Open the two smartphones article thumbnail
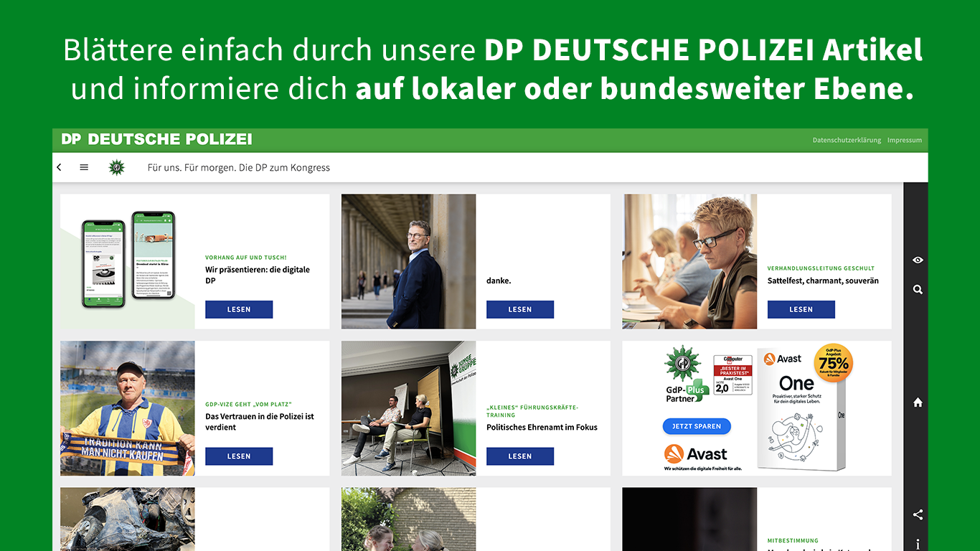This screenshot has width=980, height=551. [x=128, y=261]
